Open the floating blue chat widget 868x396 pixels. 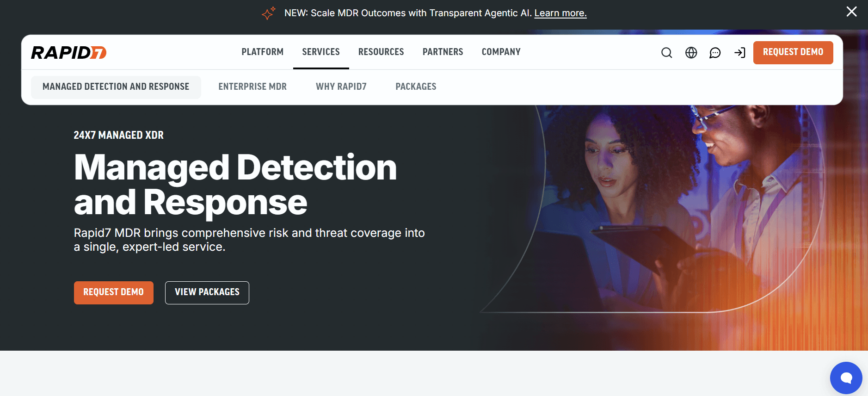(x=846, y=378)
